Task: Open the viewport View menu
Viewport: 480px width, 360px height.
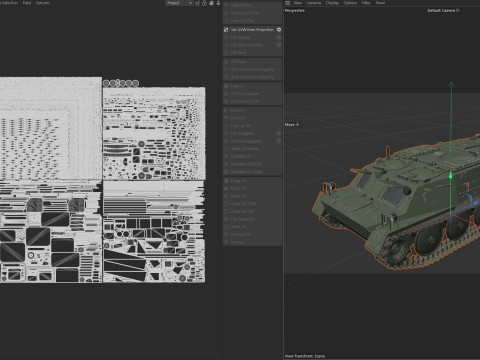Action: (x=297, y=3)
